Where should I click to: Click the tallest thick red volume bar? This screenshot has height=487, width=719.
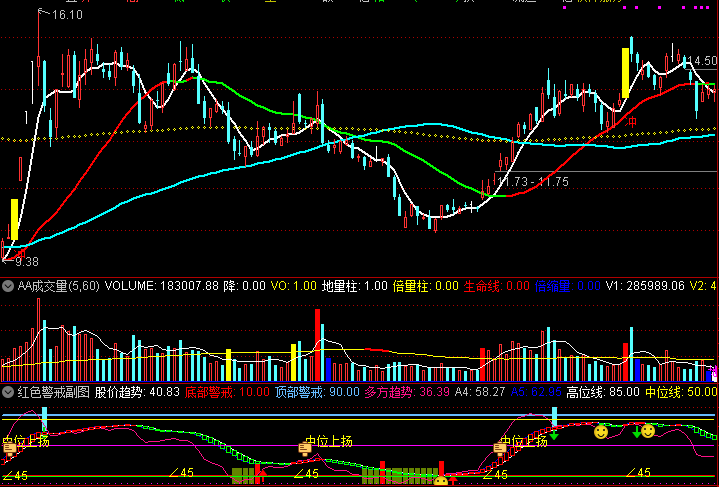tap(317, 345)
